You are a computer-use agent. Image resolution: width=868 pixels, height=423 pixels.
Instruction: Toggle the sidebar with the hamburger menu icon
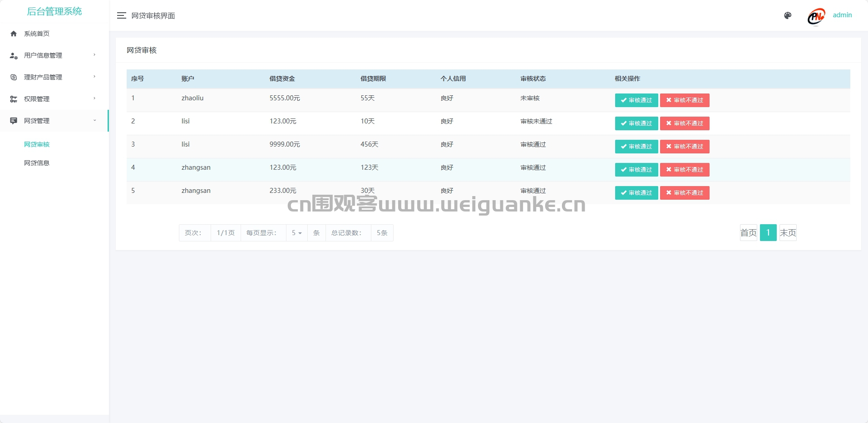(121, 15)
